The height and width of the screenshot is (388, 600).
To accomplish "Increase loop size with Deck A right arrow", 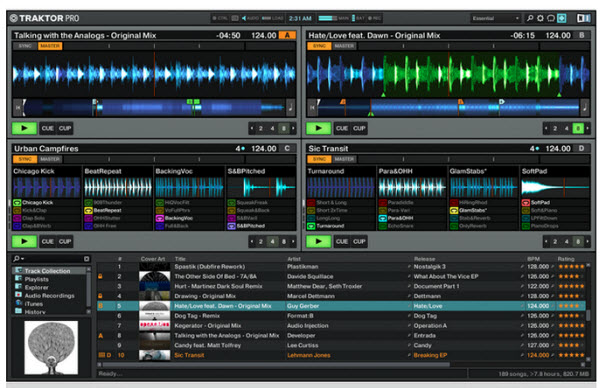I will 293,128.
